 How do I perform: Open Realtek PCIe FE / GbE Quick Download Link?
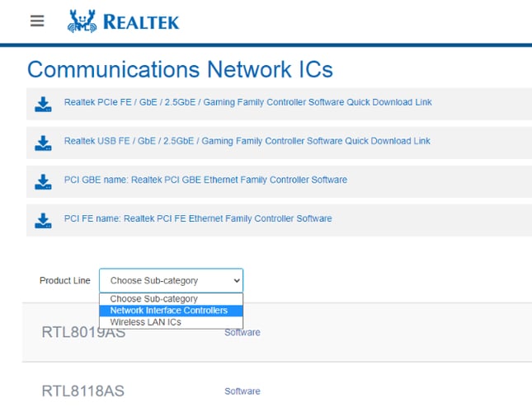(247, 102)
